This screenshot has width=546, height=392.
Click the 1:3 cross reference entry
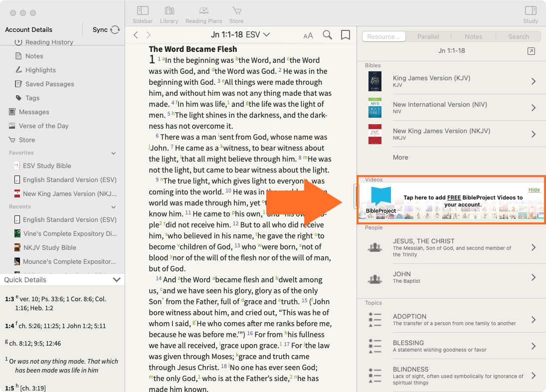pos(56,303)
